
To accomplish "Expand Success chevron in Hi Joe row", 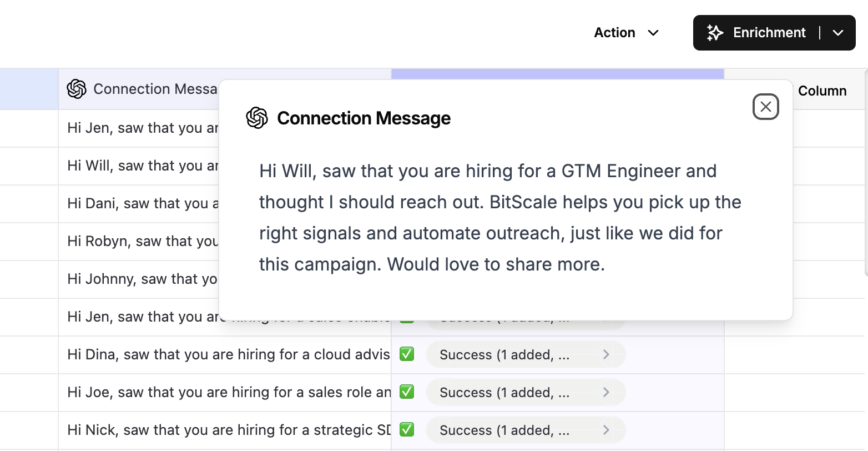I will point(606,392).
